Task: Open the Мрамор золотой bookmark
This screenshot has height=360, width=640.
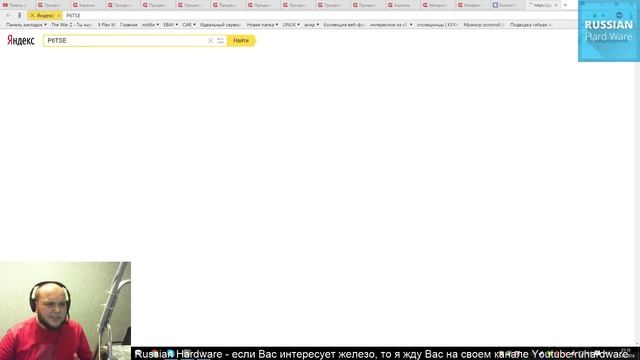Action: click(x=484, y=25)
